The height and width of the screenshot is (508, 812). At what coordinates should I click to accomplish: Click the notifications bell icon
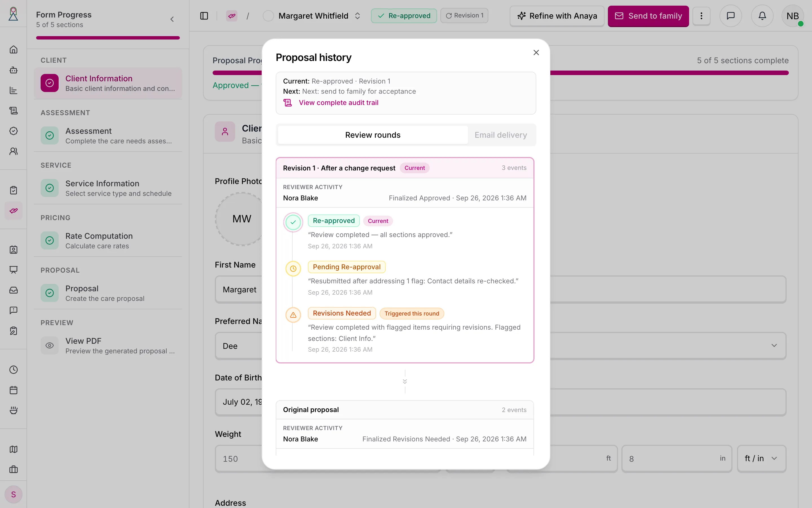pos(762,16)
